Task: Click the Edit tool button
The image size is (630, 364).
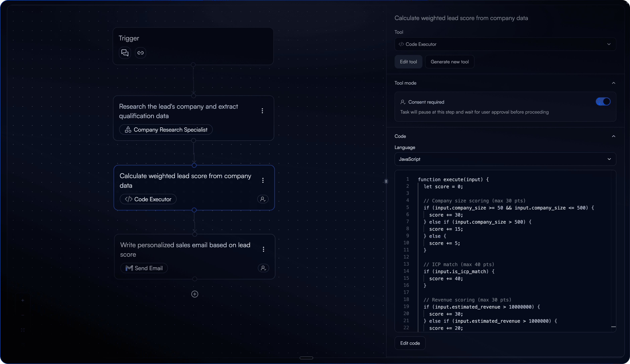Action: coord(408,62)
